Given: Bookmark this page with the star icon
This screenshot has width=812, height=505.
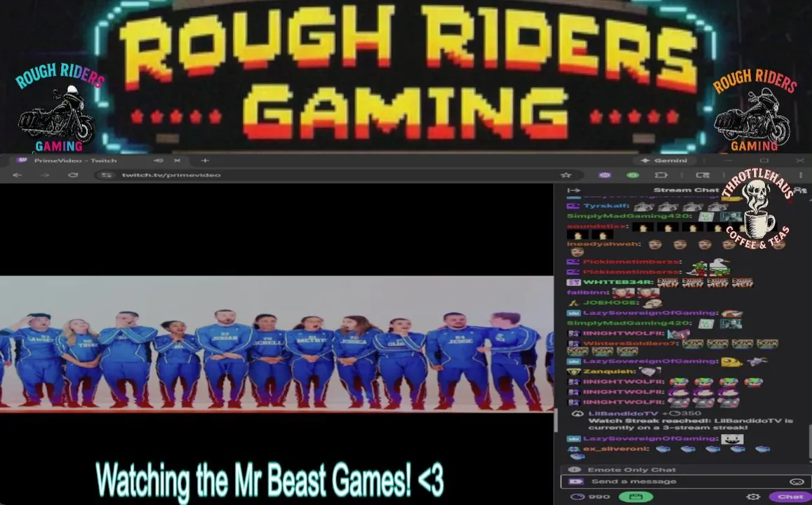Looking at the screenshot, I should 566,175.
